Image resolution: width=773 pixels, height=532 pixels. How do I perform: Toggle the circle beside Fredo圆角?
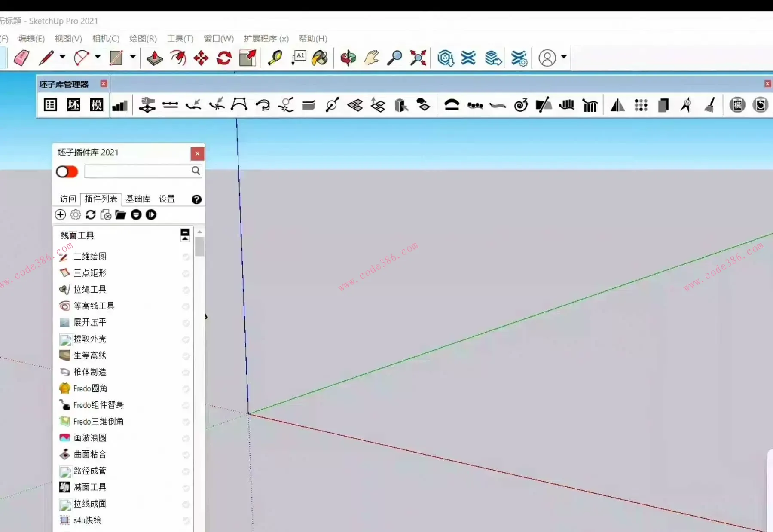click(186, 389)
